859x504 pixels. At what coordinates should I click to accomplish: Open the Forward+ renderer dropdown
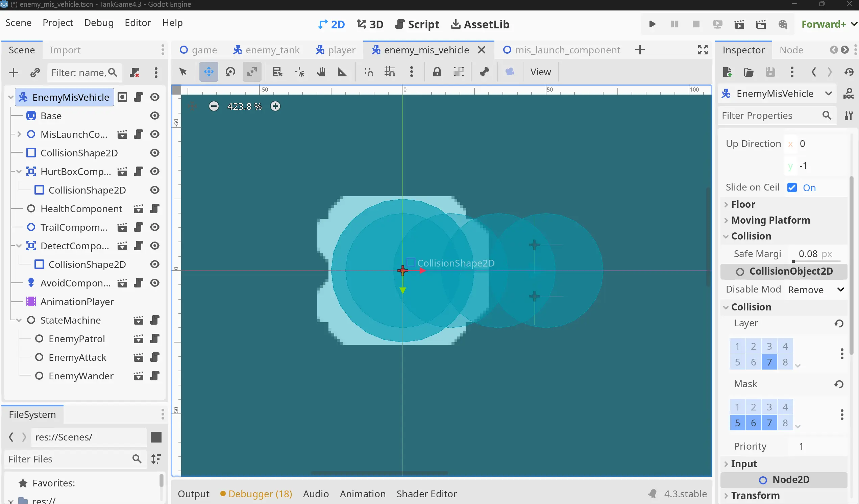[829, 24]
